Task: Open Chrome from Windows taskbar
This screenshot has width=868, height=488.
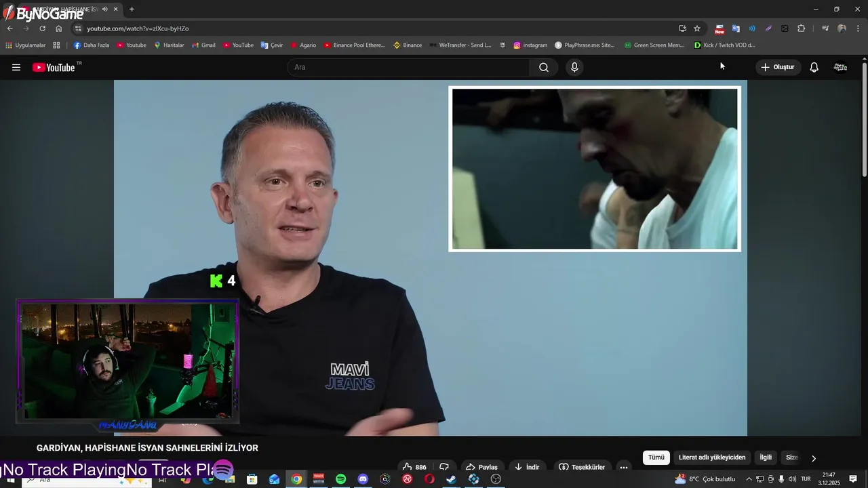Action: (x=296, y=479)
